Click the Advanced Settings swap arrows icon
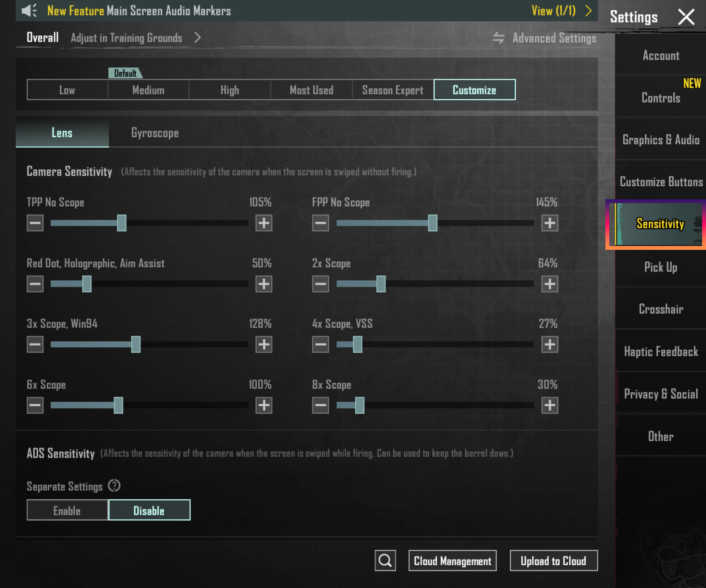The width and height of the screenshot is (706, 588). coord(499,38)
